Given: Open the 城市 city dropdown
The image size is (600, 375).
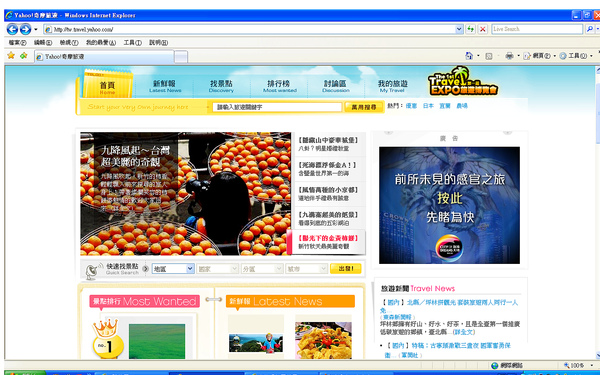Looking at the screenshot, I should point(306,269).
